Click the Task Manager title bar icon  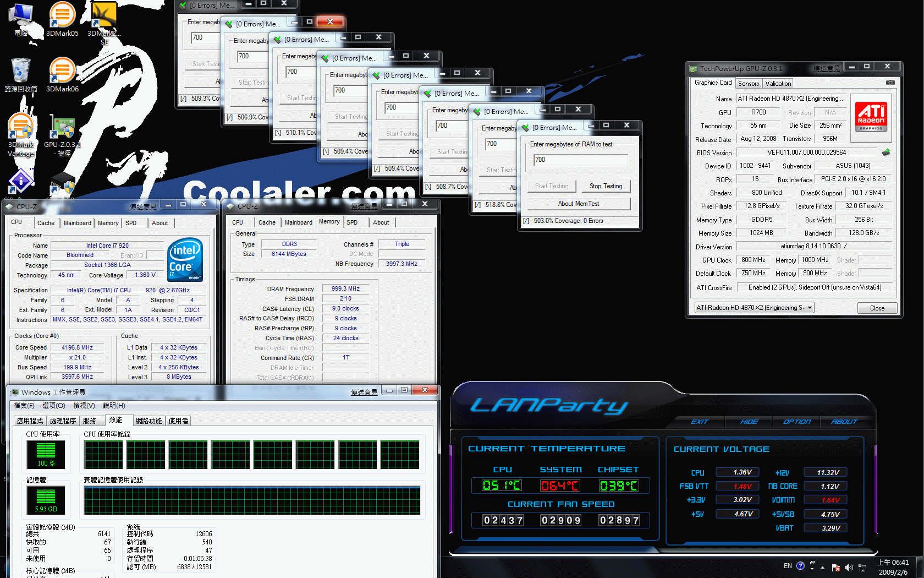click(14, 392)
